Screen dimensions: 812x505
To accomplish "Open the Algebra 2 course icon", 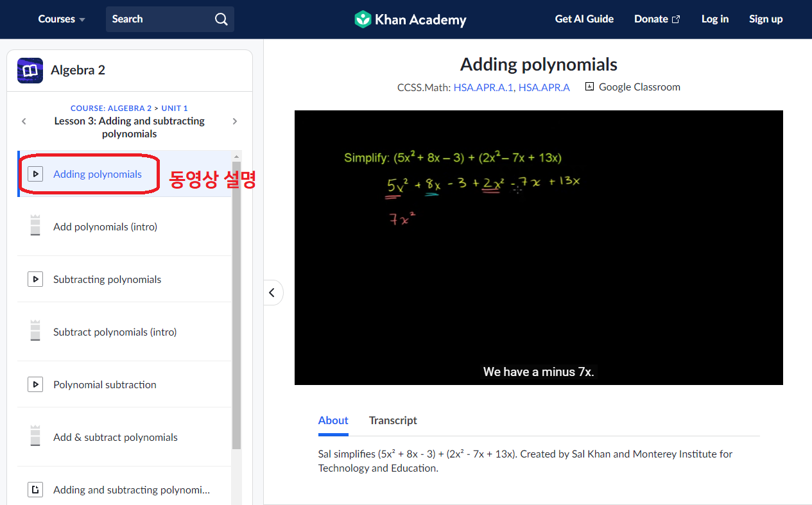I will 30,71.
